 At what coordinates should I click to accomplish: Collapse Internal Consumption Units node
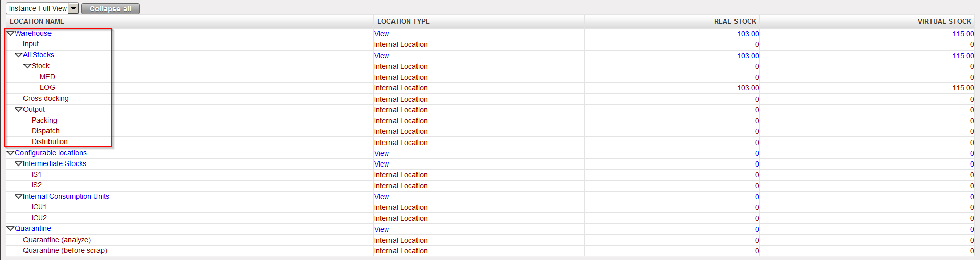point(18,196)
